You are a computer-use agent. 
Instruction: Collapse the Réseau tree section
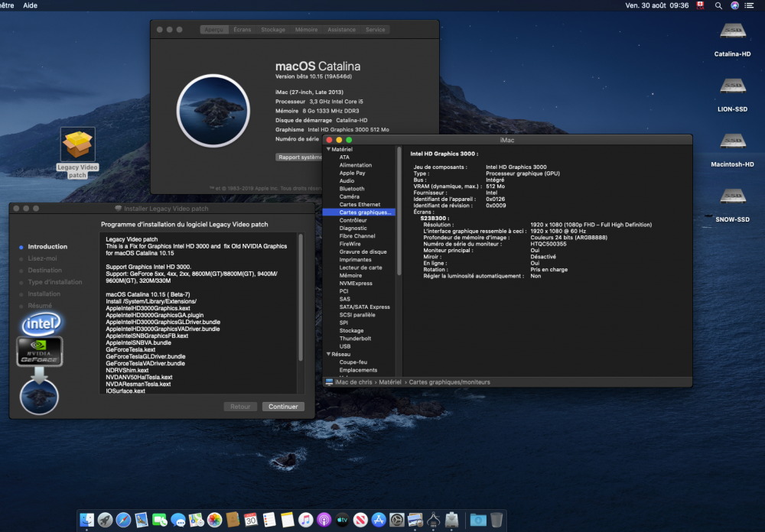[329, 354]
